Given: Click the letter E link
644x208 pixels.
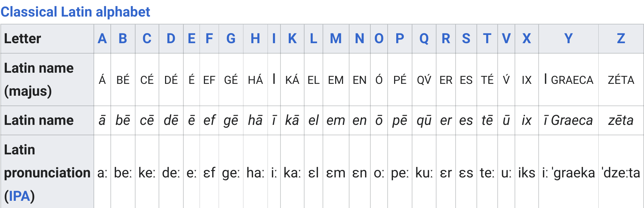Looking at the screenshot, I should tap(192, 39).
